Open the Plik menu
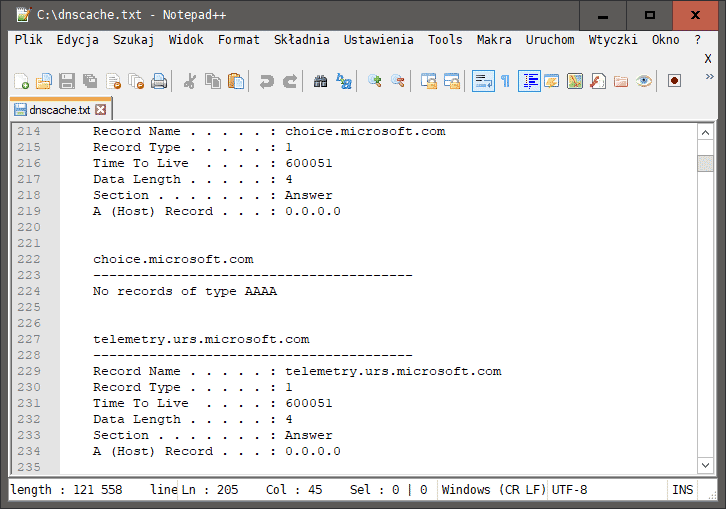726x509 pixels. pos(28,40)
